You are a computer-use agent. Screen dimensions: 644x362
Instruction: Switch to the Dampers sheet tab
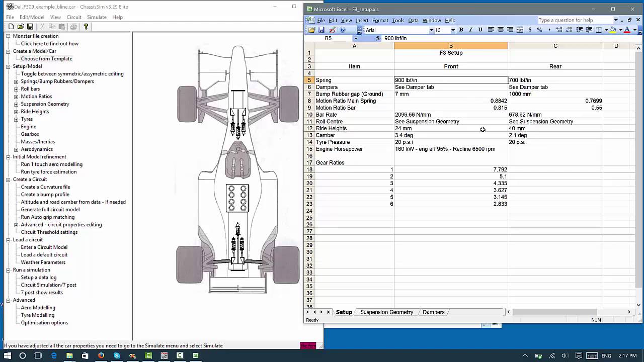433,312
